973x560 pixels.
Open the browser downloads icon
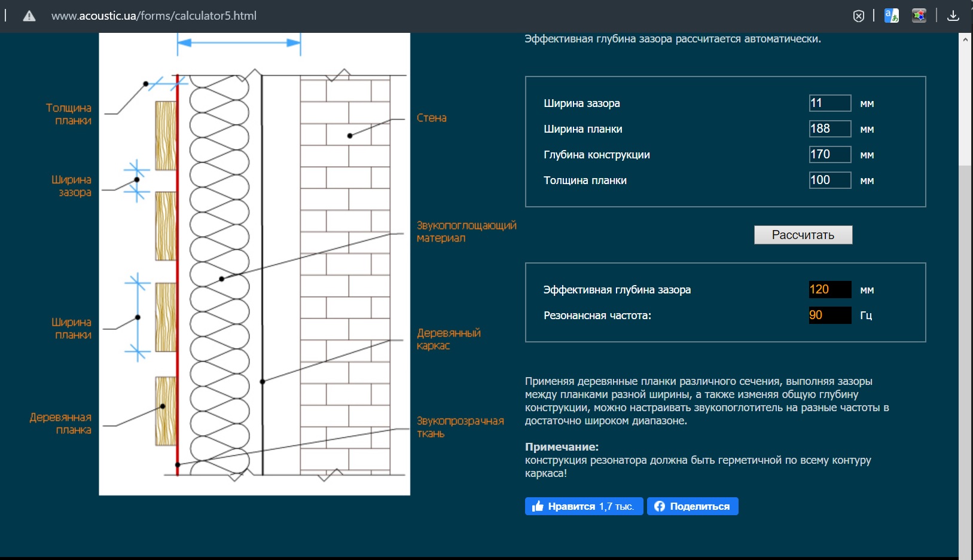tap(953, 16)
